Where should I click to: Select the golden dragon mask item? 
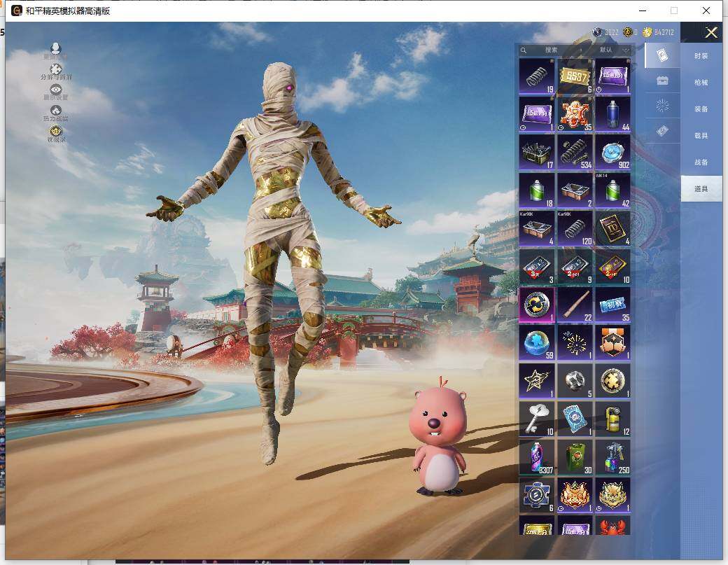[x=575, y=495]
